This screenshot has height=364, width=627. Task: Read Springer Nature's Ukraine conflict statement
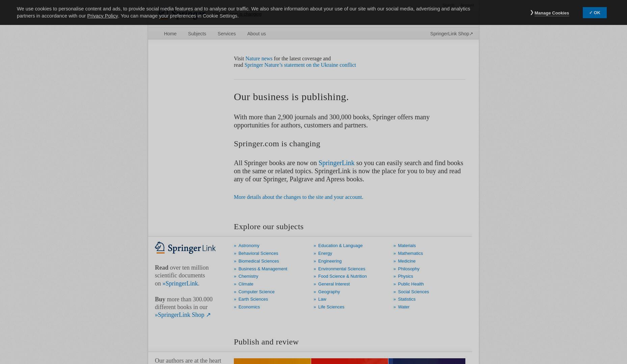click(300, 65)
